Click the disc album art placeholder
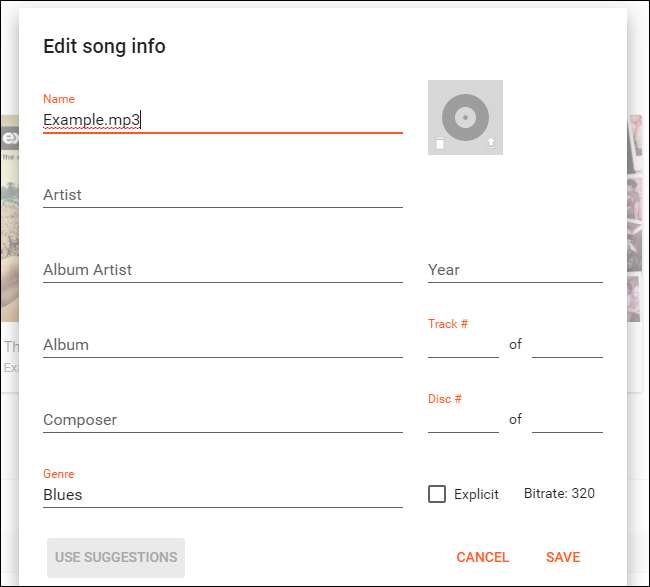This screenshot has height=587, width=650. 465,115
